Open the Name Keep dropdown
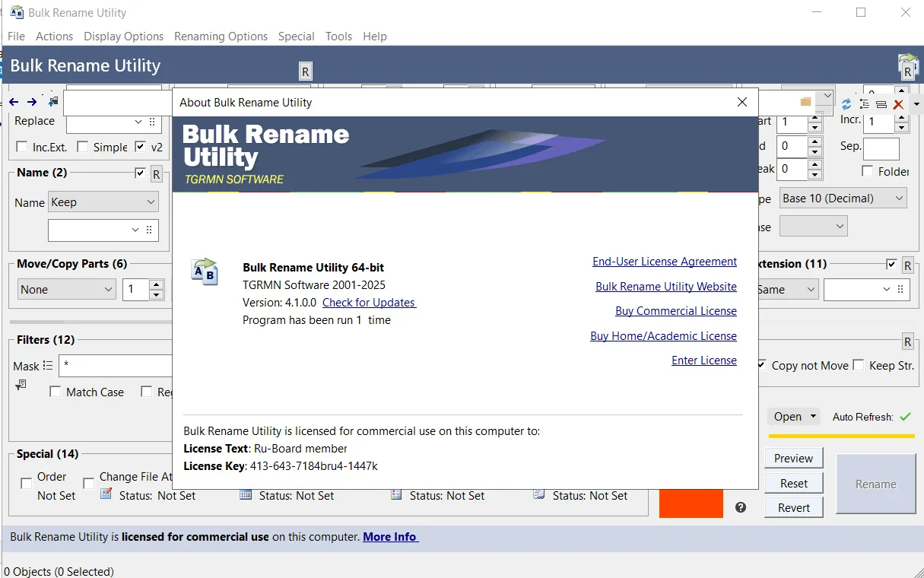Screen dimensions: 924x578 103,202
